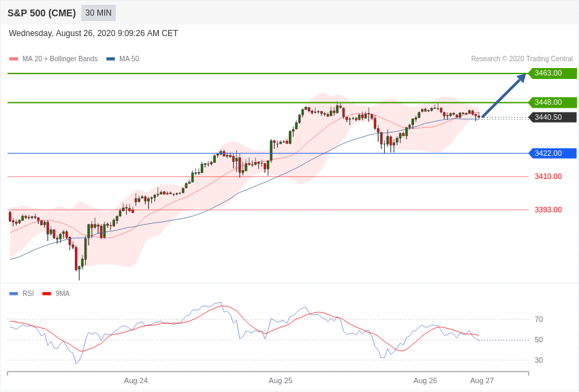Click the red 3393.00 support level label

548,210
